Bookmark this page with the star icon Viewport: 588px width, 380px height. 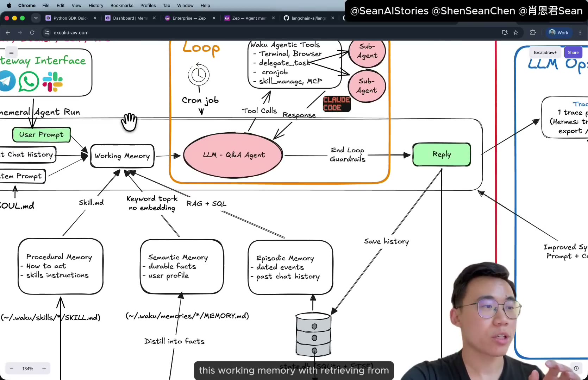tap(516, 32)
